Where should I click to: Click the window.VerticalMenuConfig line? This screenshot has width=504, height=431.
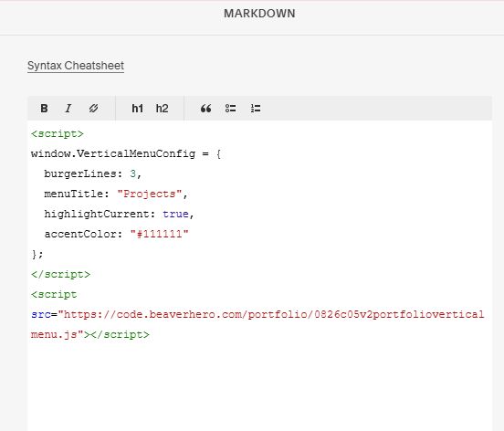(126, 154)
